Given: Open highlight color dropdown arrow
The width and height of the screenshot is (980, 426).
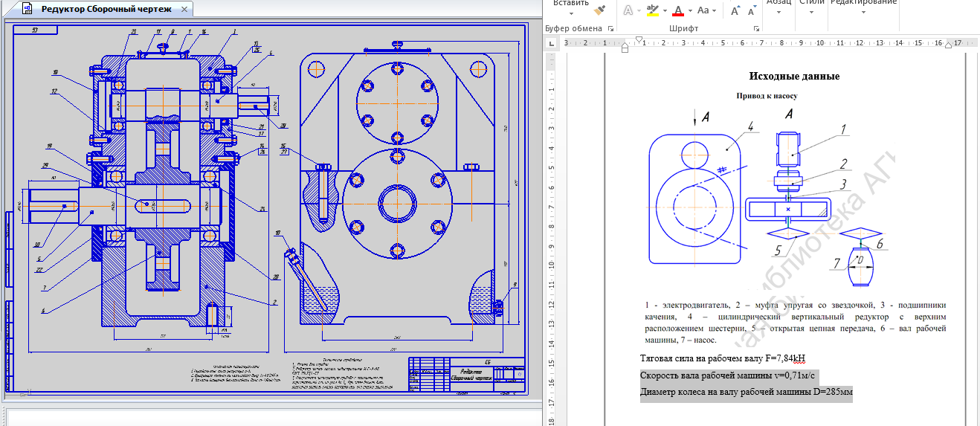Looking at the screenshot, I should [664, 11].
